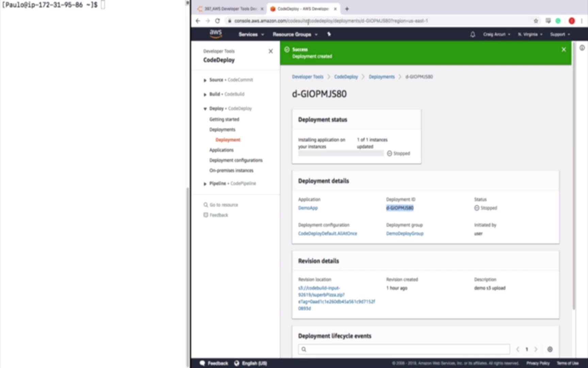Select the CodeDeploy - AWS Developer tab
Viewport: 588px width, 368px height.
(304, 9)
